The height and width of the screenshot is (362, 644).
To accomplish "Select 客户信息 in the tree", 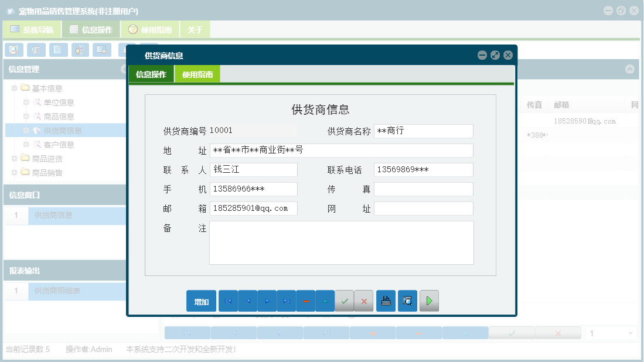I will coord(59,145).
